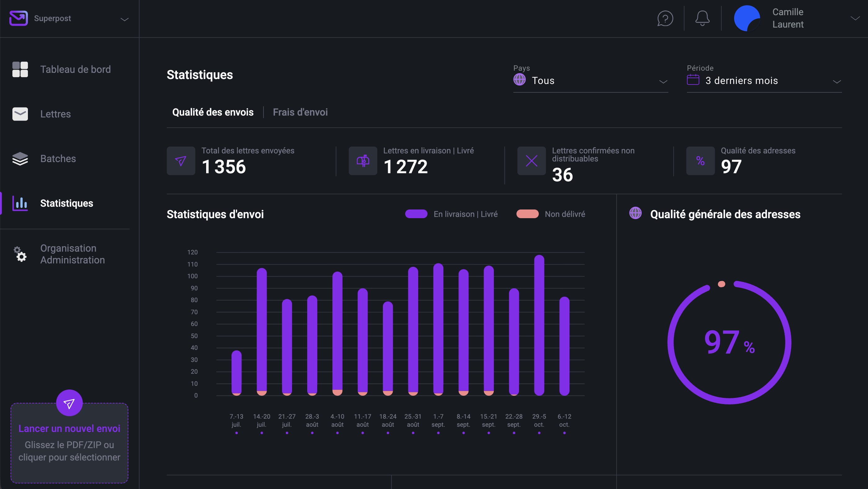
Task: Click Lancer un nouvel envoi
Action: pos(69,428)
